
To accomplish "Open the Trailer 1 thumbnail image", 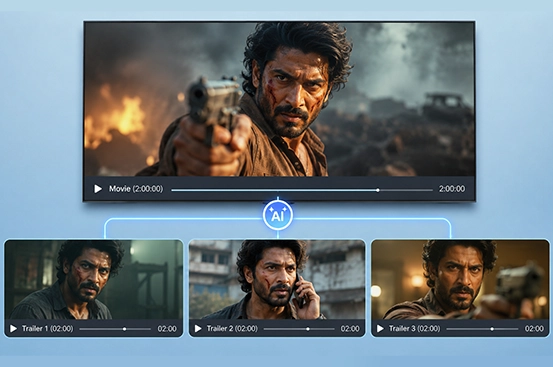I will click(94, 280).
